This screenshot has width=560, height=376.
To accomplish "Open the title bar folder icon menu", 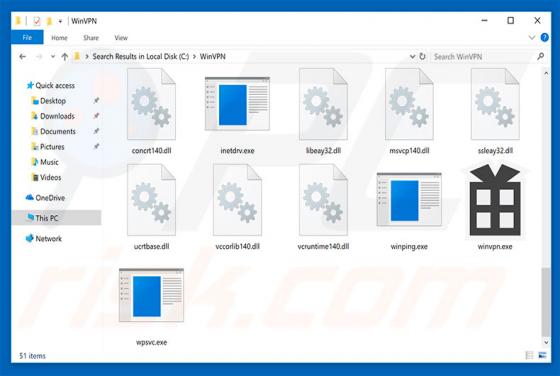I will pos(18,21).
